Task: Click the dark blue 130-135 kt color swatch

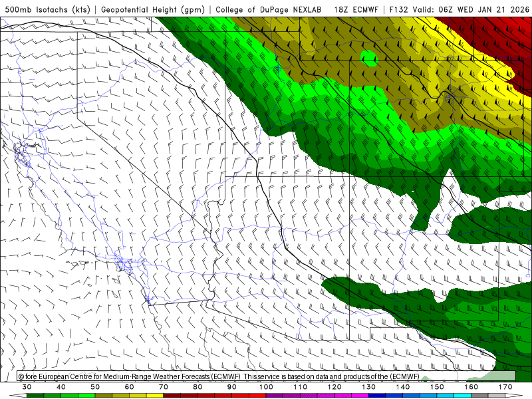Action: [377, 395]
